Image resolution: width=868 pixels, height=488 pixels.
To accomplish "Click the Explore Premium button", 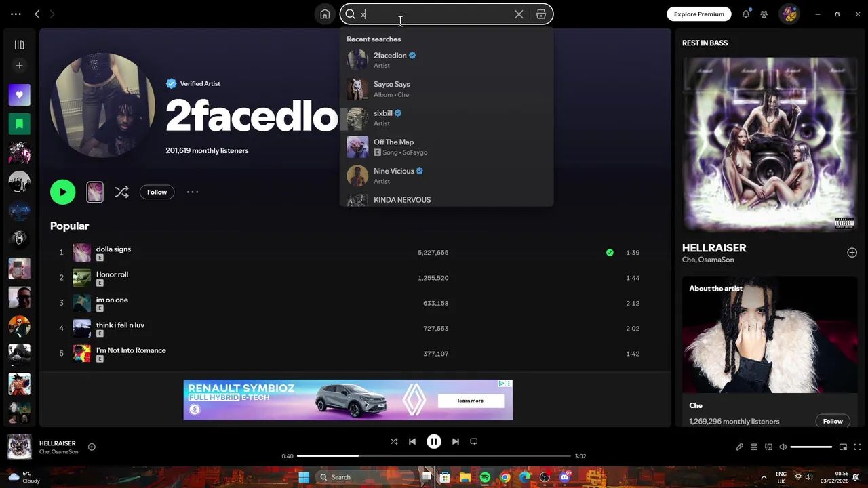I will coord(698,14).
